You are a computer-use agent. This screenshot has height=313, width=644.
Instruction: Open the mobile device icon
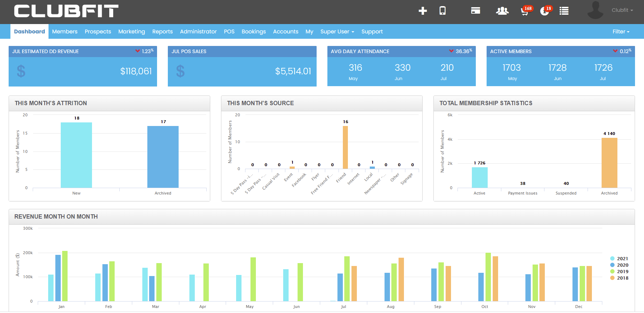coord(442,11)
